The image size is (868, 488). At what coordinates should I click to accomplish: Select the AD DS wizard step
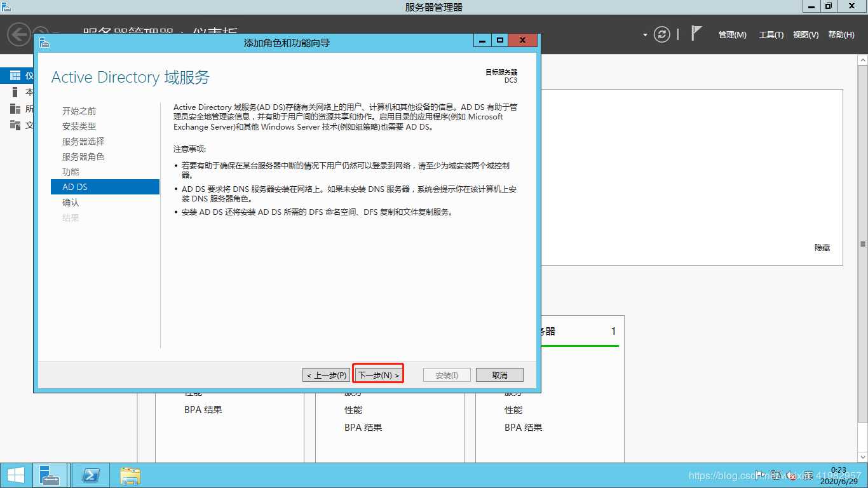(105, 187)
